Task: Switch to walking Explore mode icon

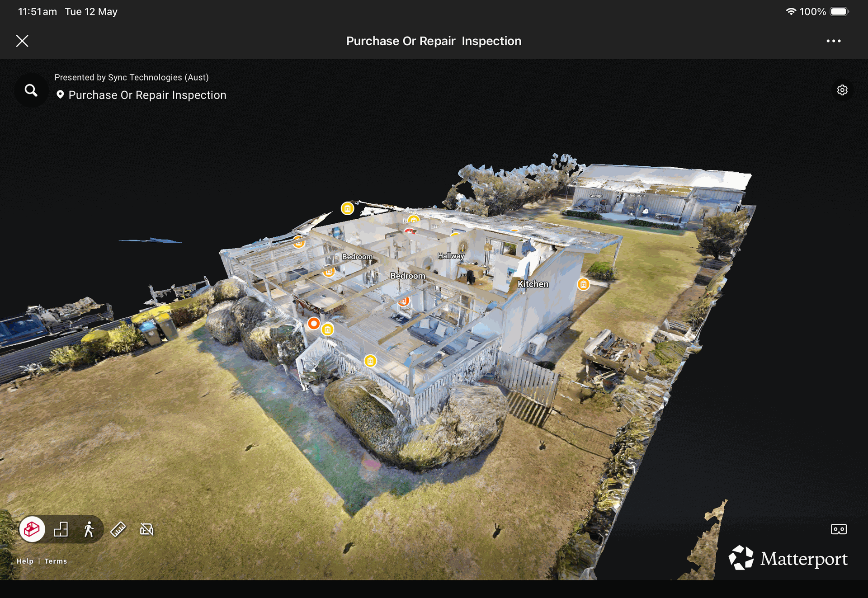Action: (89, 529)
